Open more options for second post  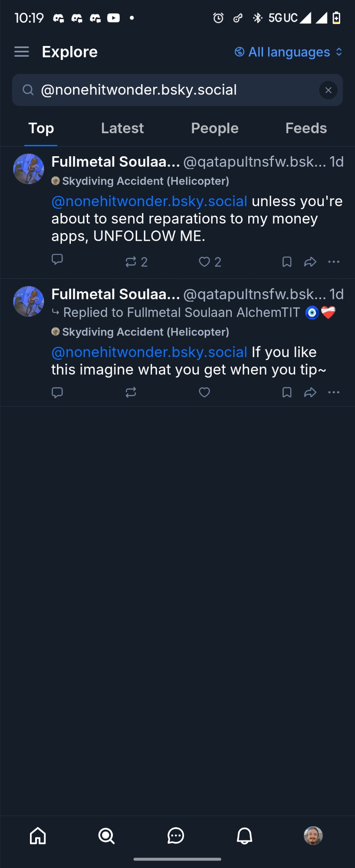[334, 392]
